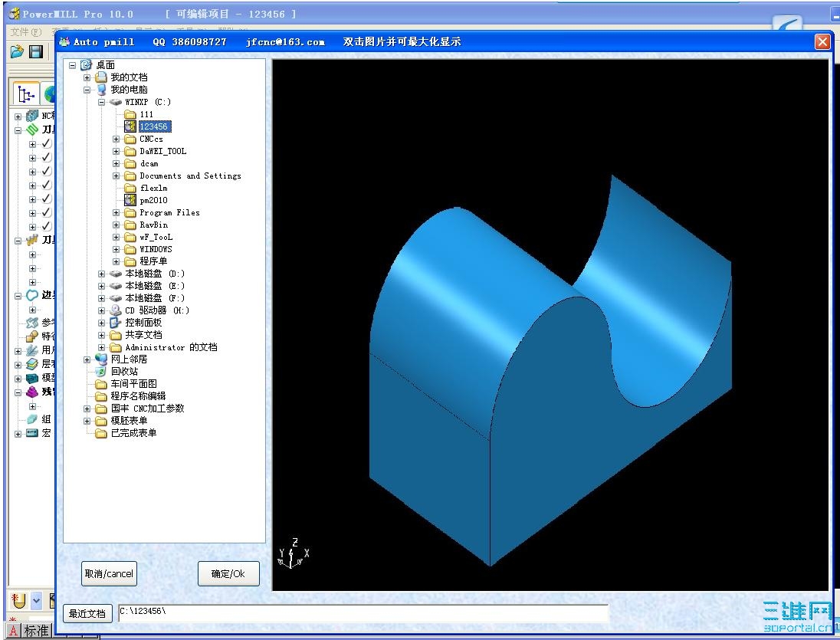Screen dimensions: 840x640
Task: Click the PowerMILL project icon beside pm2010
Action: pyautogui.click(x=130, y=200)
